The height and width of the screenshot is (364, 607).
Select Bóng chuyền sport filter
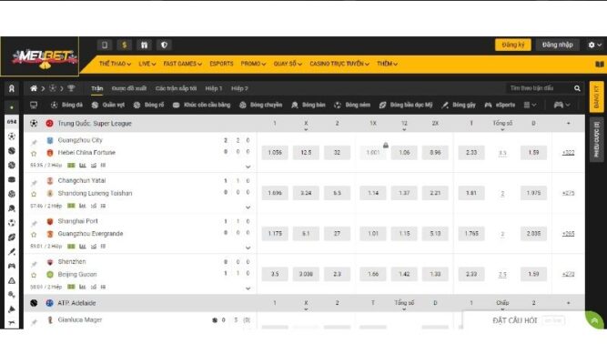[260, 105]
